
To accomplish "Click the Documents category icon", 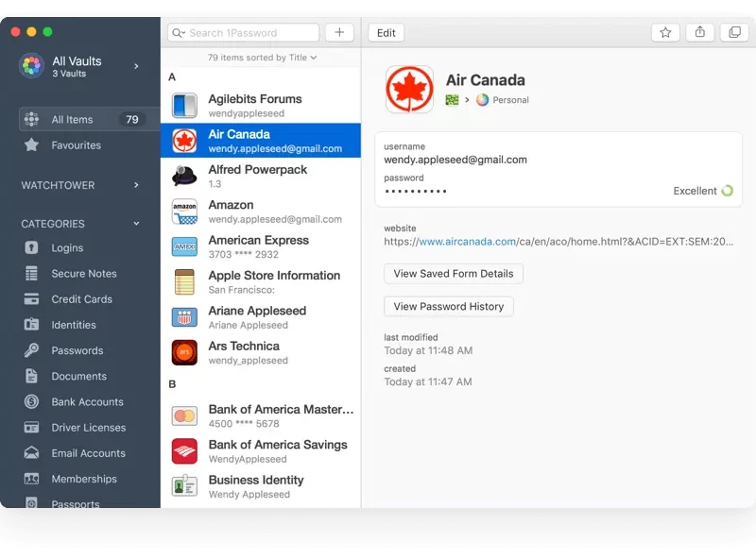I will coord(31,376).
